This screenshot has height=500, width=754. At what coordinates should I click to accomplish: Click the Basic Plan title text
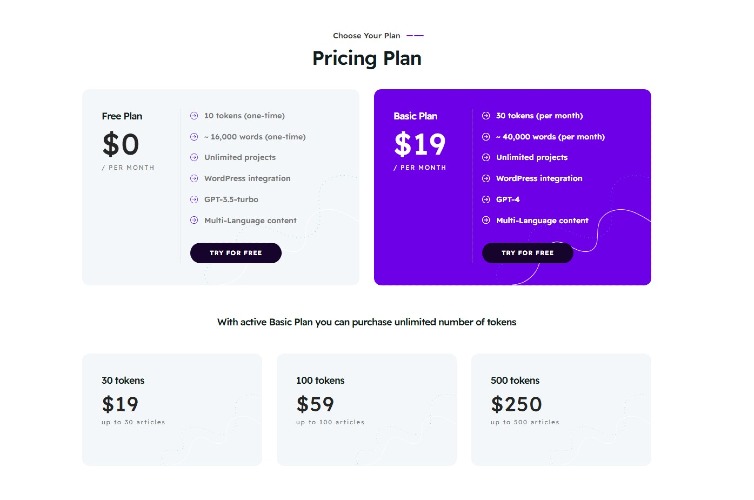tap(415, 116)
